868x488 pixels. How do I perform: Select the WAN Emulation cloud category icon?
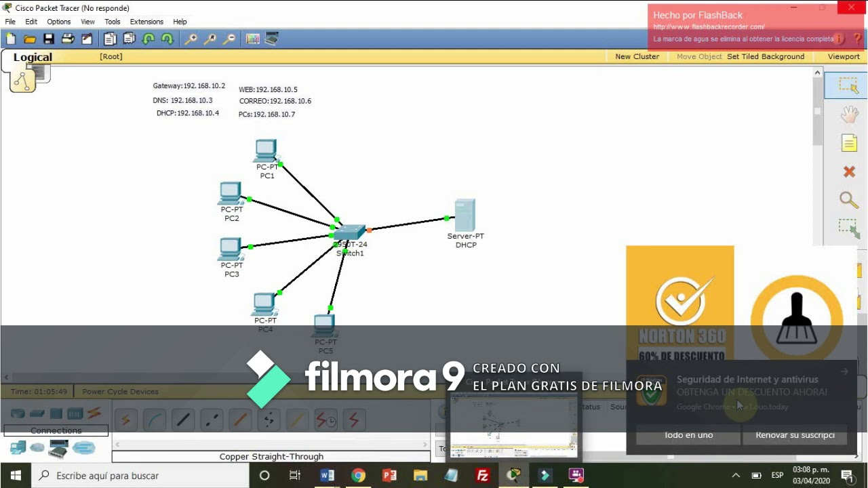pyautogui.click(x=37, y=448)
